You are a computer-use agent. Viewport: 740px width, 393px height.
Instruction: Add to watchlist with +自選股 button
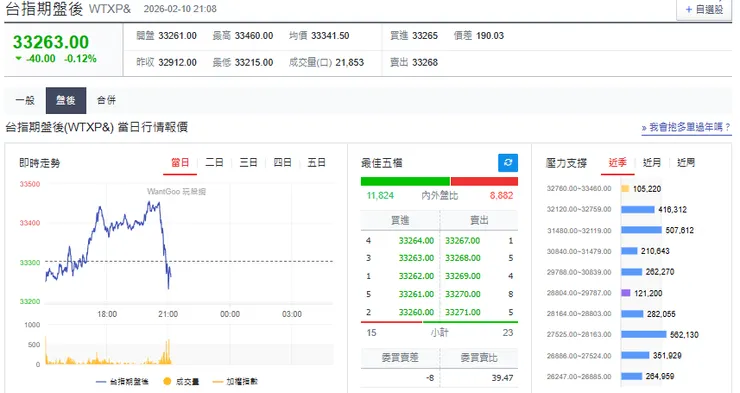click(x=704, y=9)
